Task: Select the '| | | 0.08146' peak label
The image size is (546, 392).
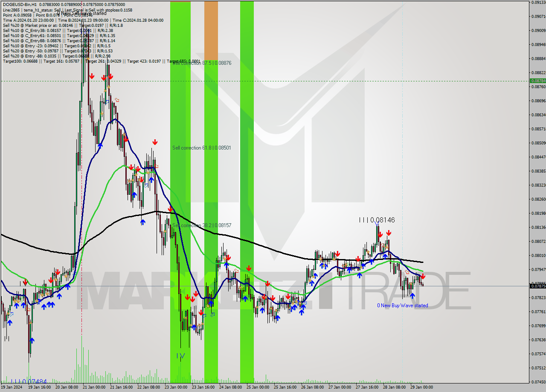Action: (x=377, y=220)
